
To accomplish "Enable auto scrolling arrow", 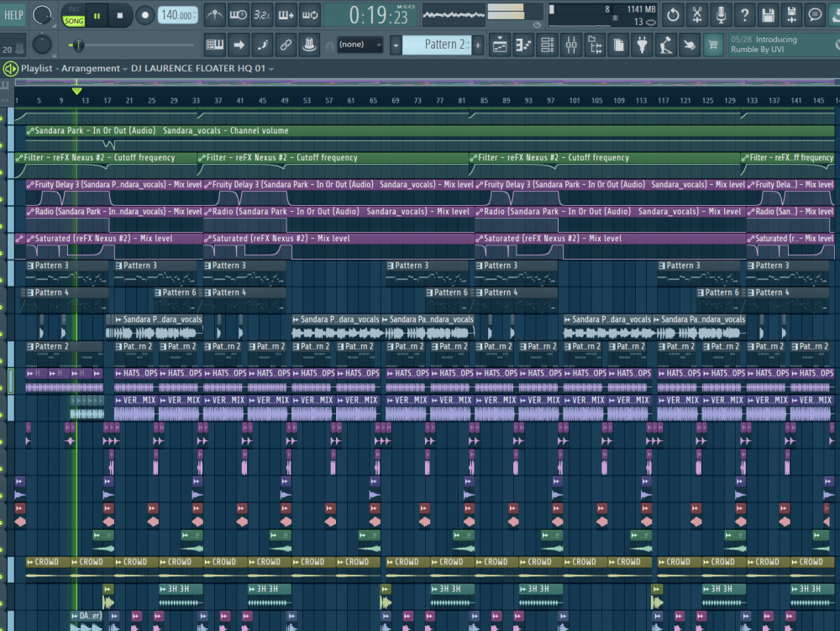I will point(239,45).
